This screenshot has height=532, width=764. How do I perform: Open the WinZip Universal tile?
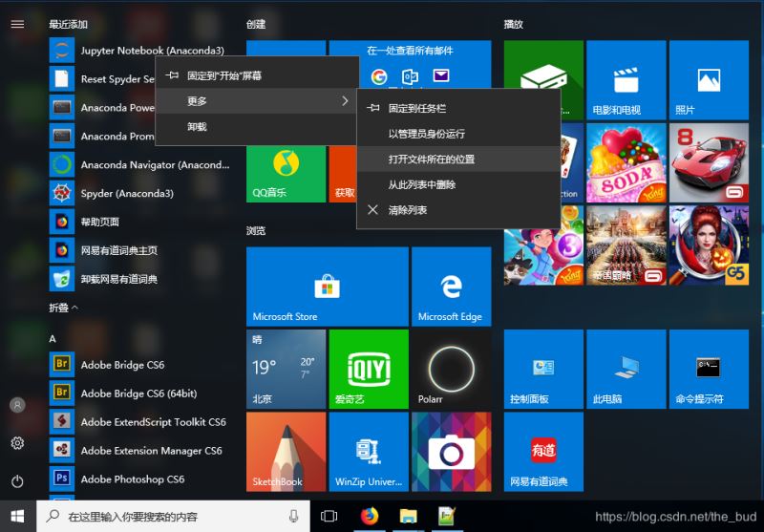pos(369,452)
